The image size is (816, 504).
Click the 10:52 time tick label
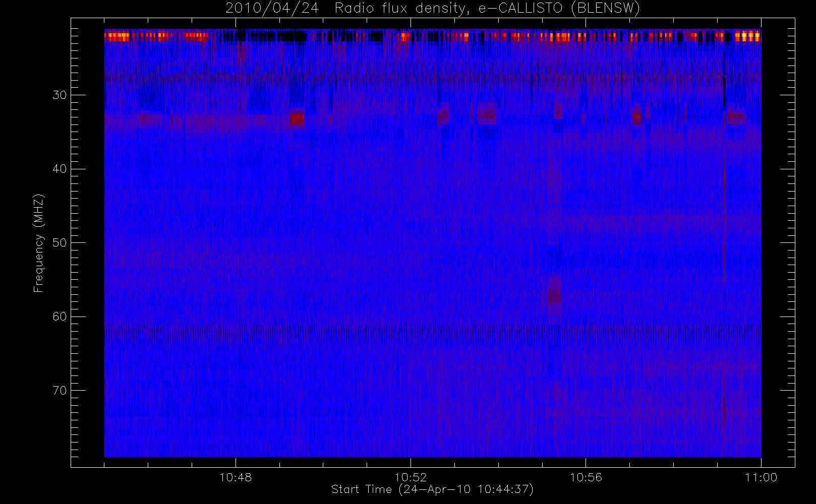(411, 477)
